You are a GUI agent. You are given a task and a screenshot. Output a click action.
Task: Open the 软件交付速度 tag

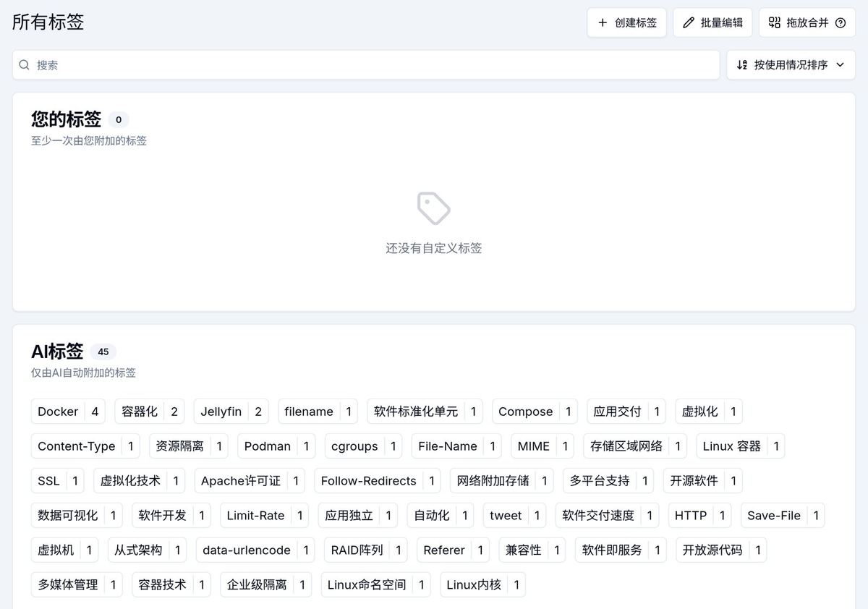608,516
